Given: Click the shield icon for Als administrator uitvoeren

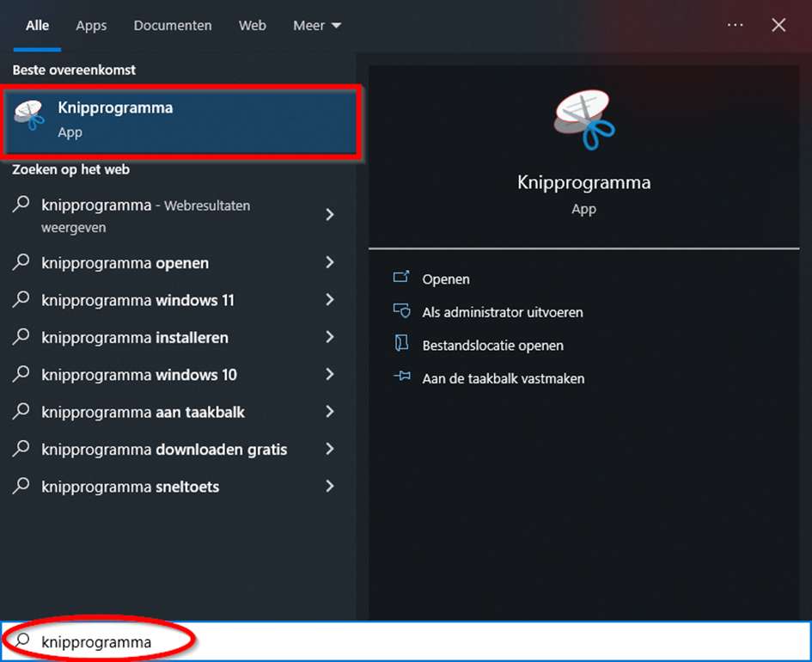Looking at the screenshot, I should (401, 311).
